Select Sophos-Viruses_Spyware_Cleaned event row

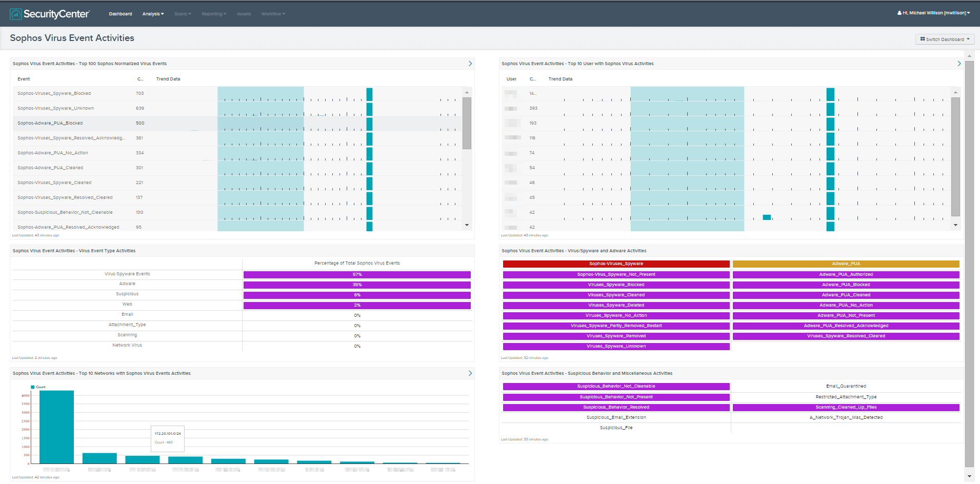[x=237, y=183]
